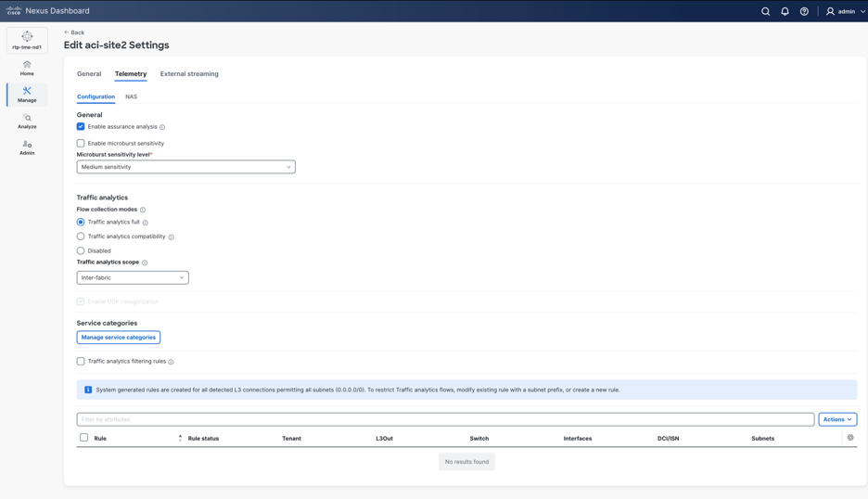Open Admin in sidebar
This screenshot has height=499, width=868.
click(x=27, y=147)
